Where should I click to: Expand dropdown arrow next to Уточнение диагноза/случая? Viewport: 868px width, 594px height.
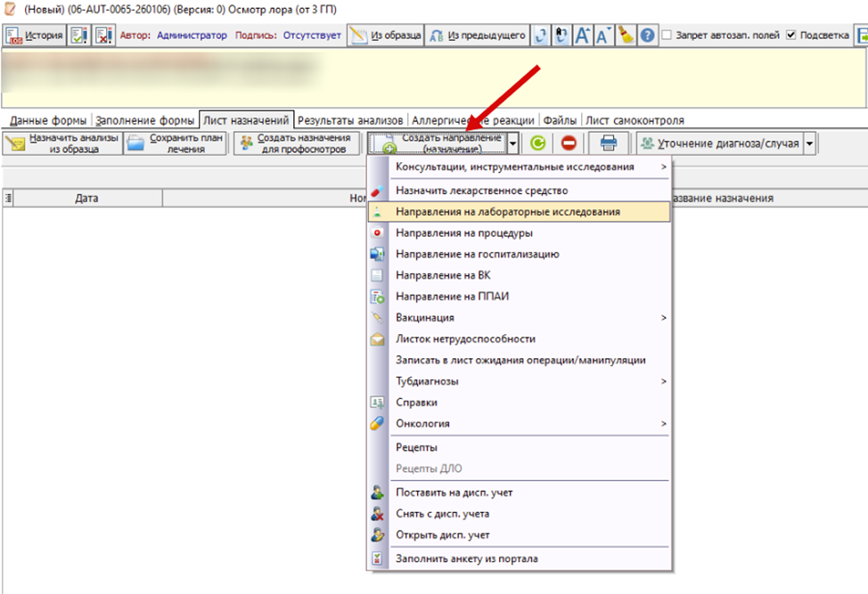pyautogui.click(x=809, y=143)
